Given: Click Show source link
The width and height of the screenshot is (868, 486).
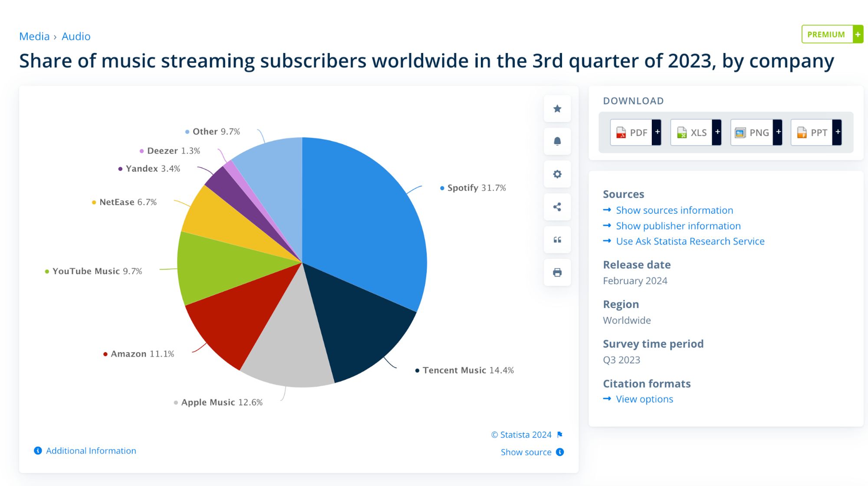Looking at the screenshot, I should pos(526,452).
